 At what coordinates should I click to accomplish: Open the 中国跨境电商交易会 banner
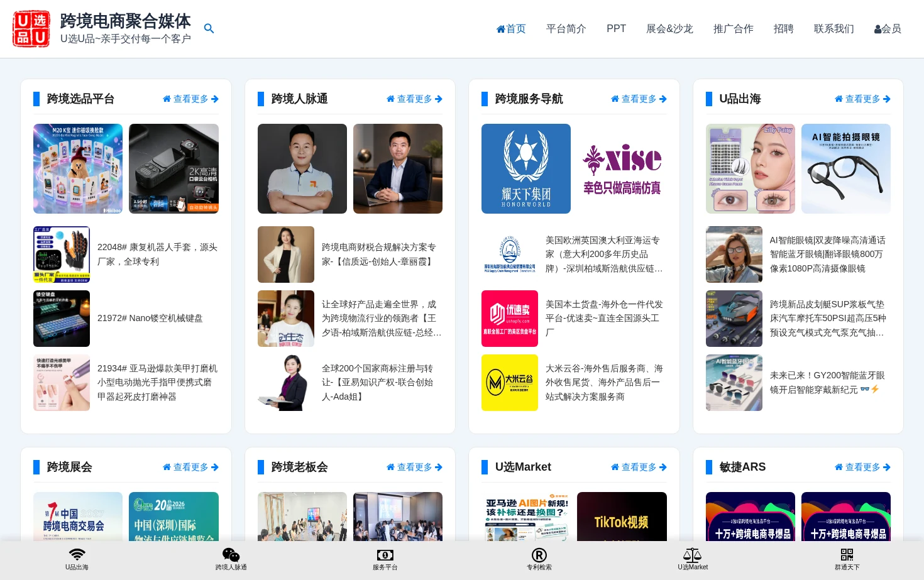[78, 517]
